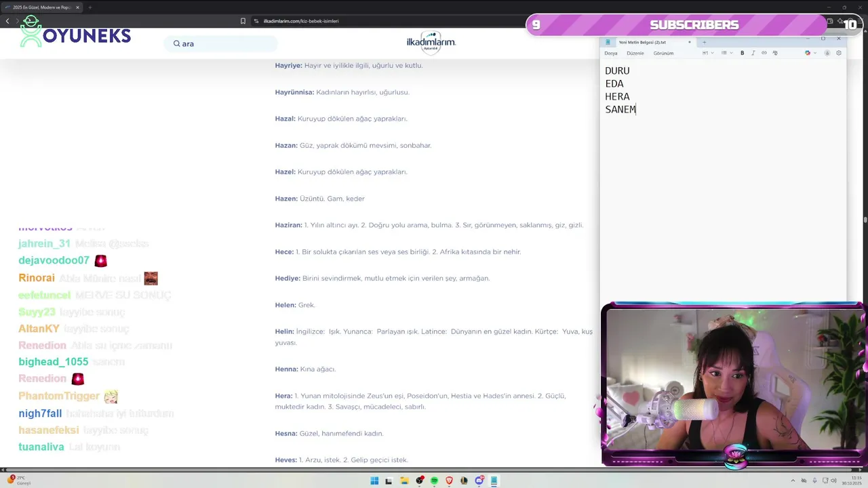Click the name 'Helen:' in the list
The width and height of the screenshot is (868, 488).
285,305
